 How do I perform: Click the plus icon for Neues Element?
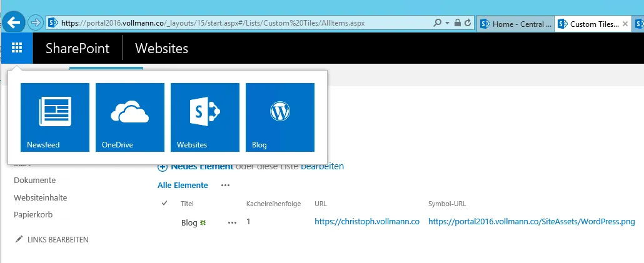163,167
